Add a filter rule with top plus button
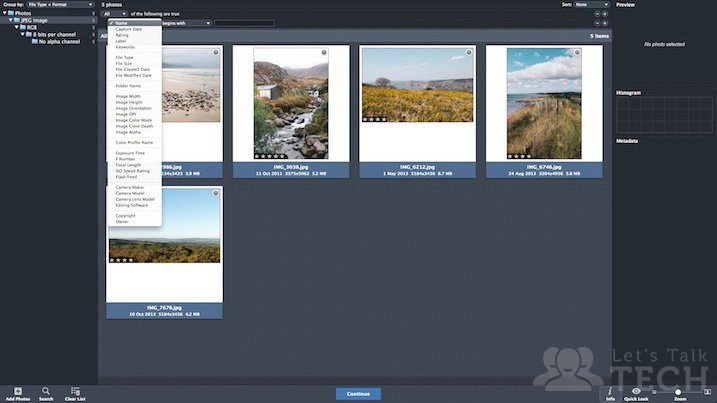717x403 pixels. point(605,14)
